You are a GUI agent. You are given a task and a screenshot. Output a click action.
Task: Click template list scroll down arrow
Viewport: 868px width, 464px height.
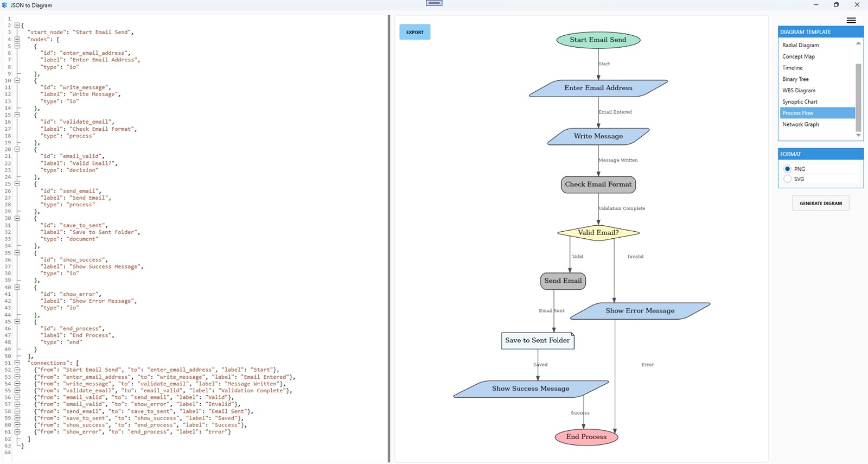point(858,135)
